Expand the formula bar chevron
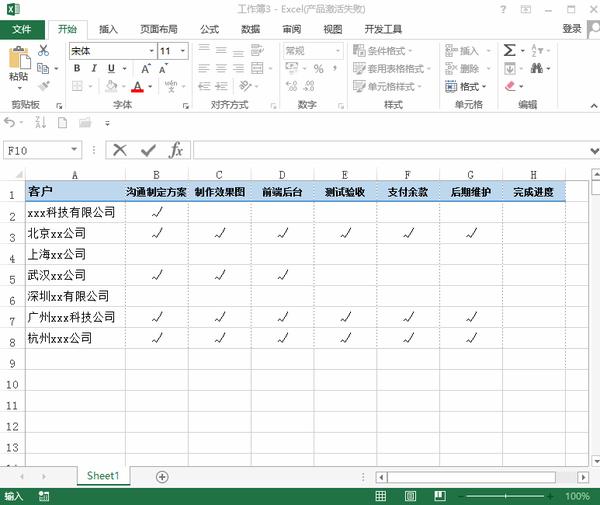This screenshot has width=600, height=505. 594,151
